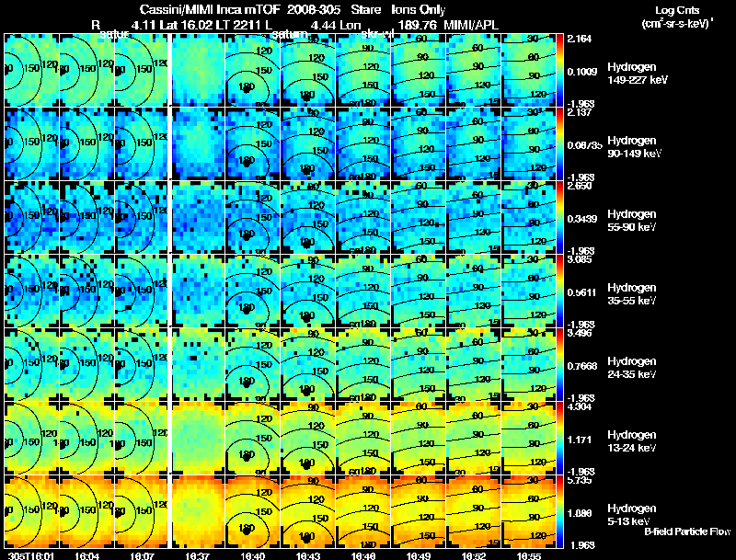Screen dimensions: 736x560
Task: Click the color scale bar for 55-90 keV row
Action: coord(559,218)
